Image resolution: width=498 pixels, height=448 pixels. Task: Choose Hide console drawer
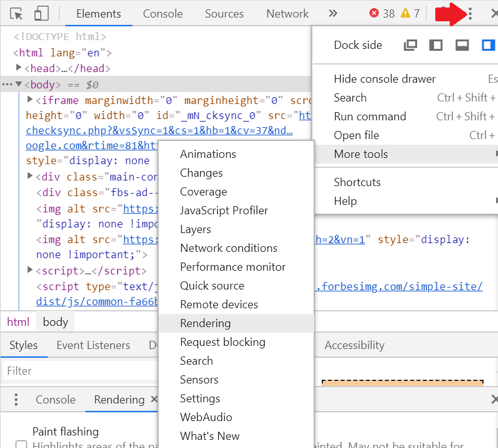click(x=406, y=79)
